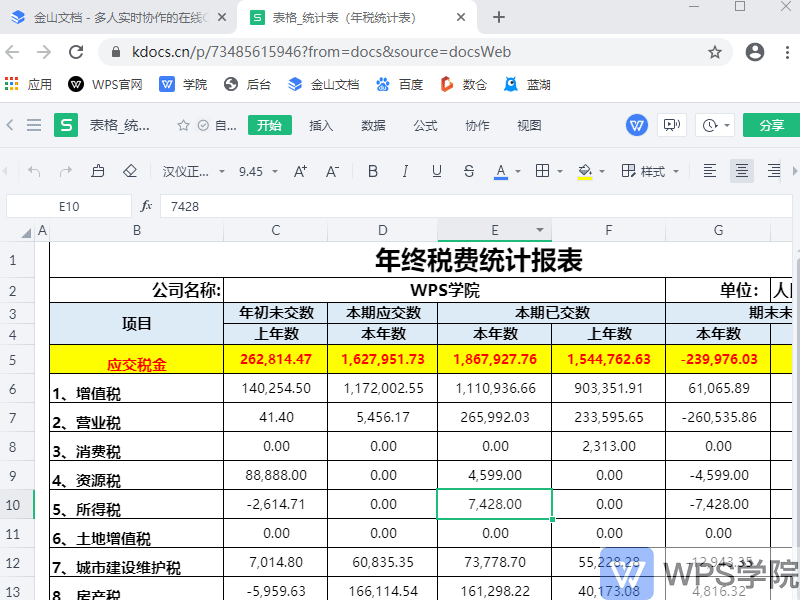
Task: Align text right
Action: [x=774, y=171]
